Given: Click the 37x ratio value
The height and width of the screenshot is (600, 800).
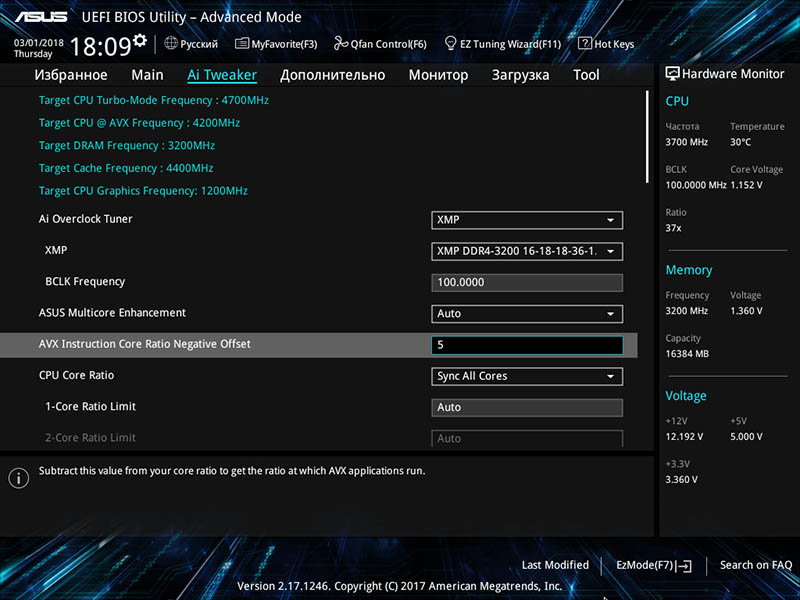Looking at the screenshot, I should point(673,228).
